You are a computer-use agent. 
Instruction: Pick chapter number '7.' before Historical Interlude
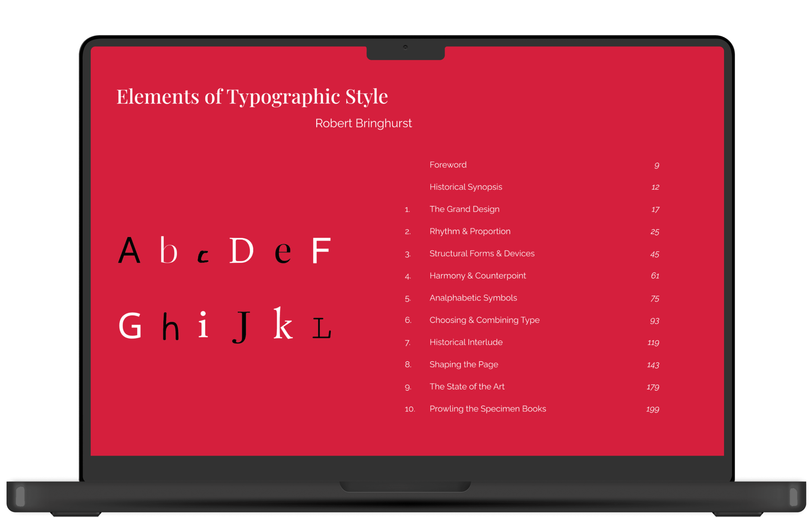(x=408, y=343)
